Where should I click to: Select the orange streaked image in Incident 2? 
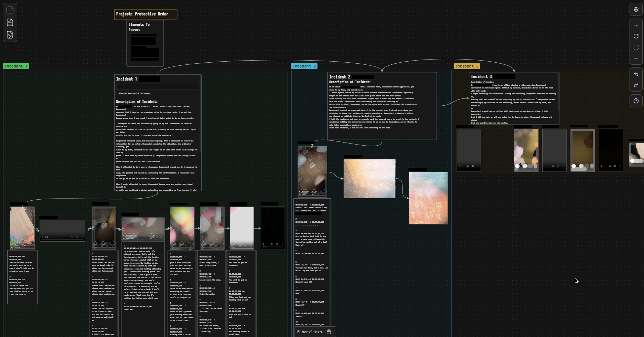point(369,179)
